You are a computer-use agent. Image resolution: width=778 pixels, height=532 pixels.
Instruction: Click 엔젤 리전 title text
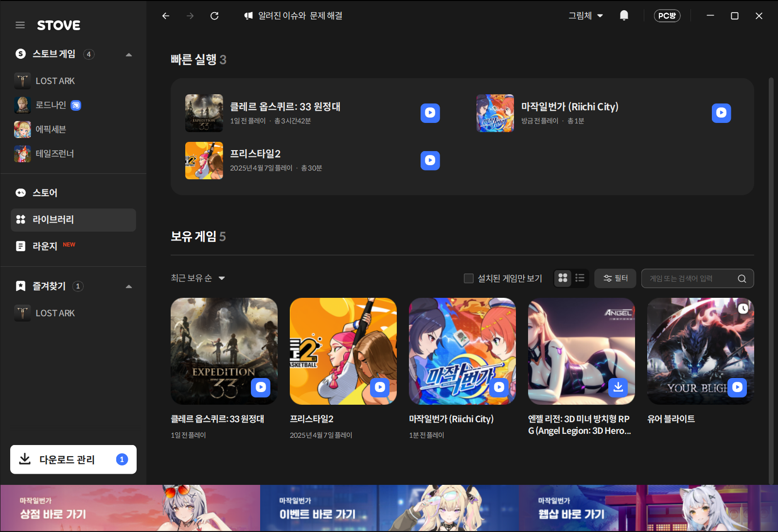click(x=580, y=425)
